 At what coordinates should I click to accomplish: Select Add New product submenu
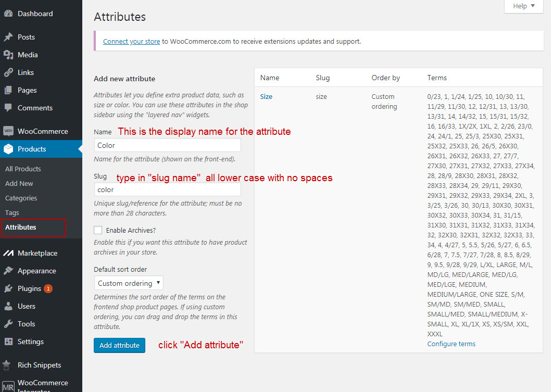pos(19,183)
